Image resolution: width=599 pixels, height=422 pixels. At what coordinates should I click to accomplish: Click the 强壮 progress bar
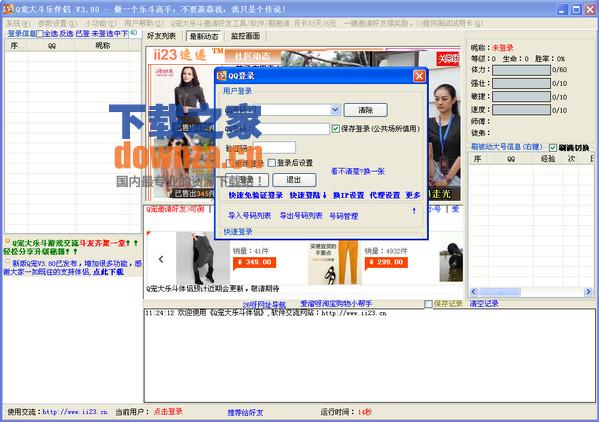tap(521, 83)
